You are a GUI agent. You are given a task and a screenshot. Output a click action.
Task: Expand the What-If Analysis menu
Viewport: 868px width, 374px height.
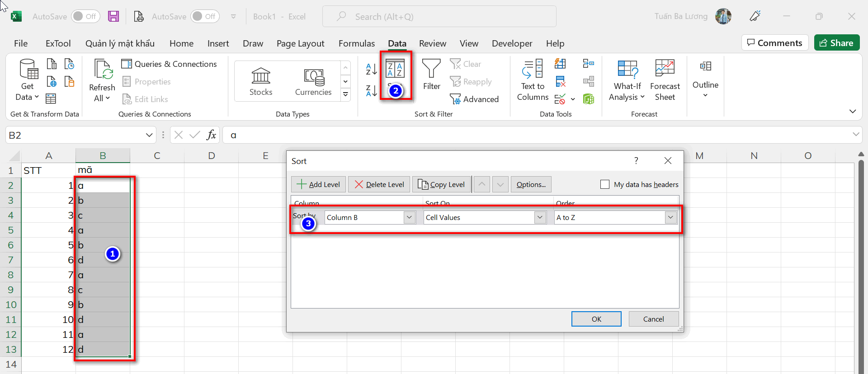pos(627,80)
